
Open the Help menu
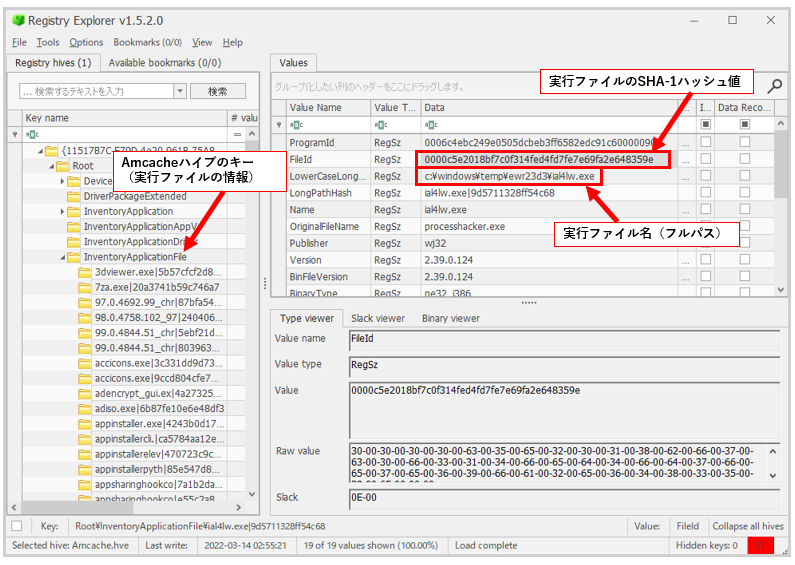pos(233,42)
